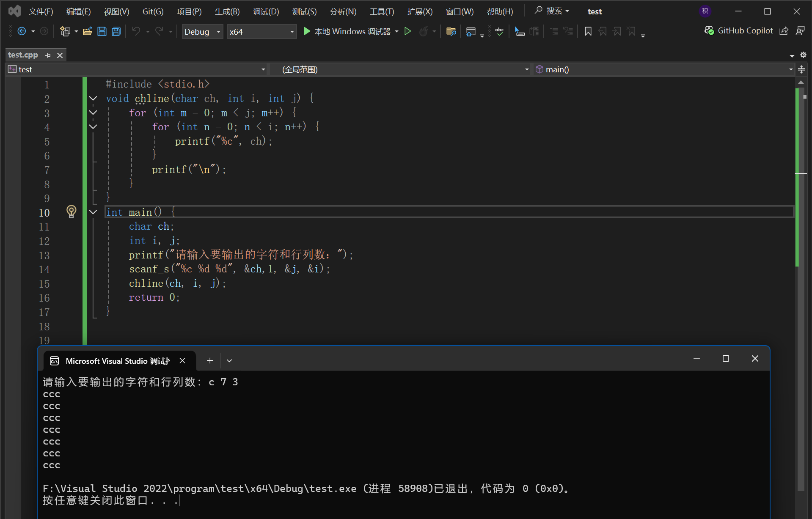Image resolution: width=812 pixels, height=519 pixels.
Task: Start without debugging using the outlined play icon
Action: click(407, 31)
